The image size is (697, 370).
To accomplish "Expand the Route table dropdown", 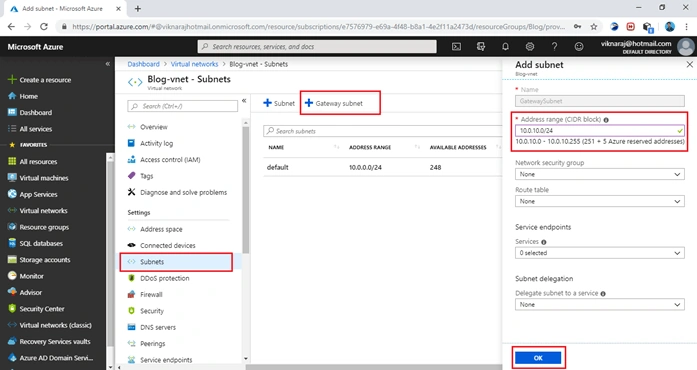I will pyautogui.click(x=600, y=201).
